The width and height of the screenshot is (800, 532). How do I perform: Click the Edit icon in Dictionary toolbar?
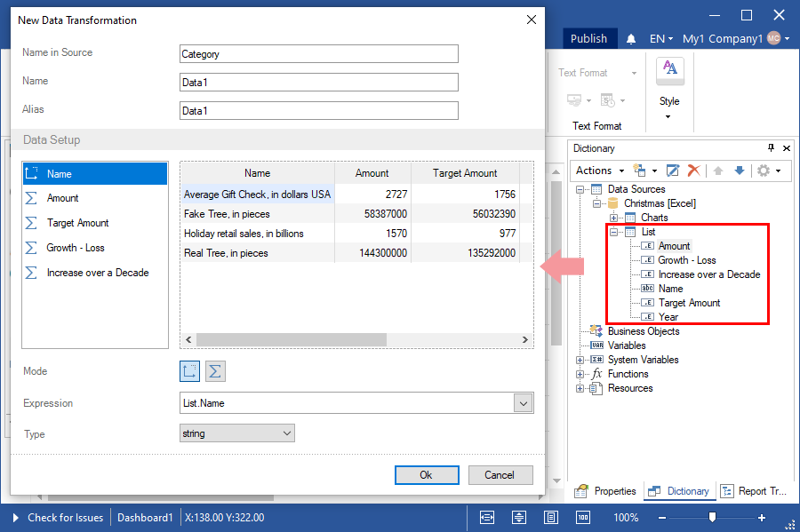(673, 171)
